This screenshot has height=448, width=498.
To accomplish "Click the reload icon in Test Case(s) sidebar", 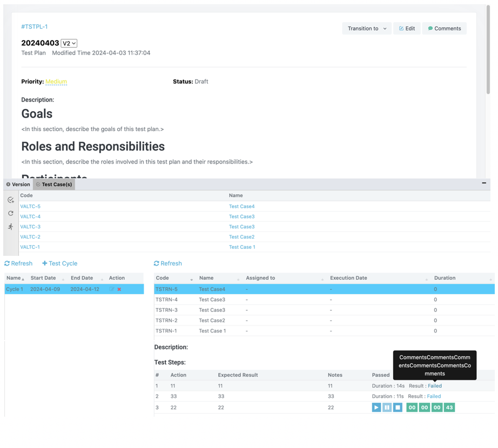I will [x=11, y=213].
